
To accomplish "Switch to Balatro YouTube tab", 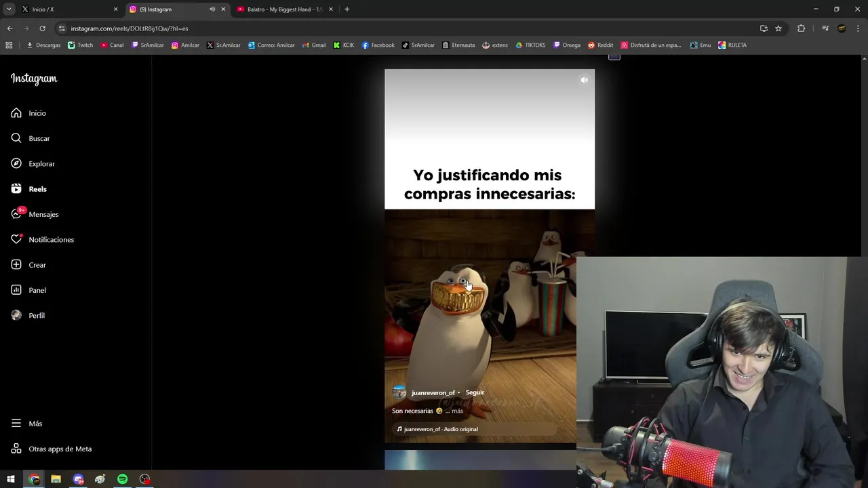I will click(x=284, y=9).
